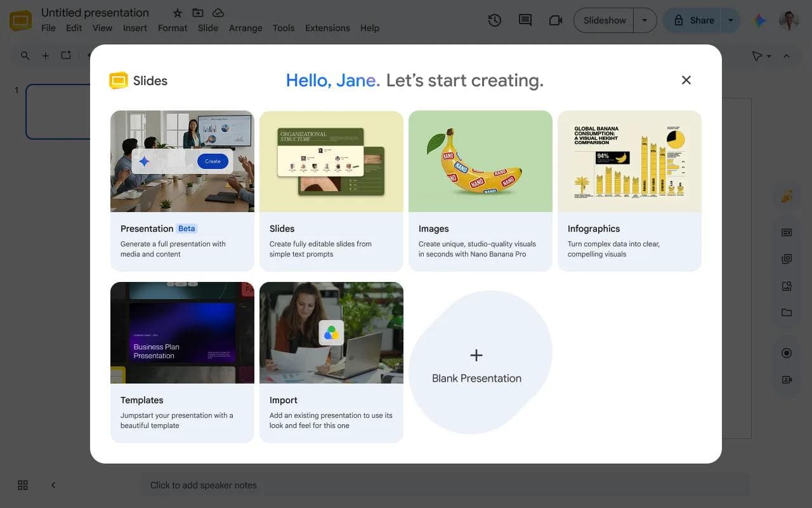Close the start creating dialog
The image size is (812, 508).
tap(686, 80)
